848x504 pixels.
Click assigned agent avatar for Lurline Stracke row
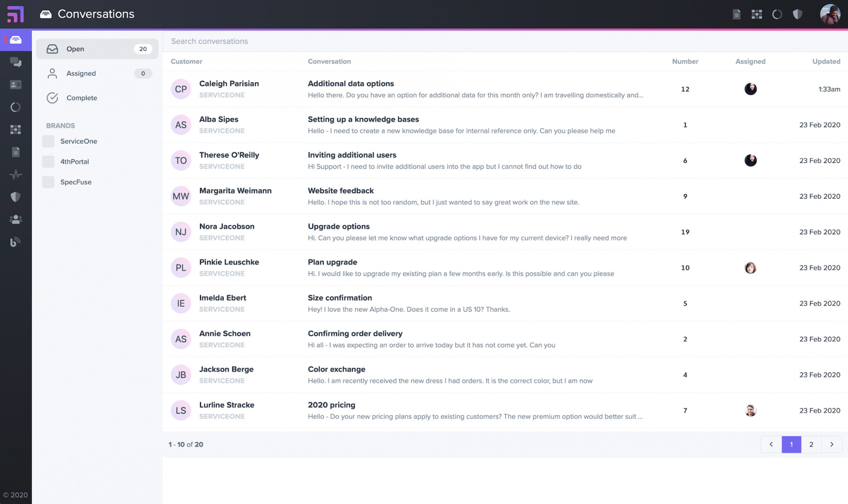(x=751, y=410)
